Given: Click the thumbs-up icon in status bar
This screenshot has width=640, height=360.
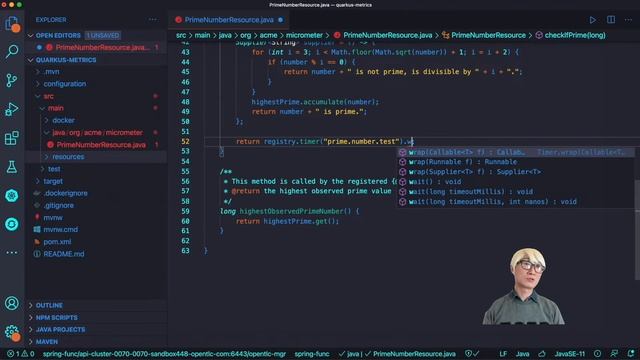Looking at the screenshot, I should [x=542, y=353].
